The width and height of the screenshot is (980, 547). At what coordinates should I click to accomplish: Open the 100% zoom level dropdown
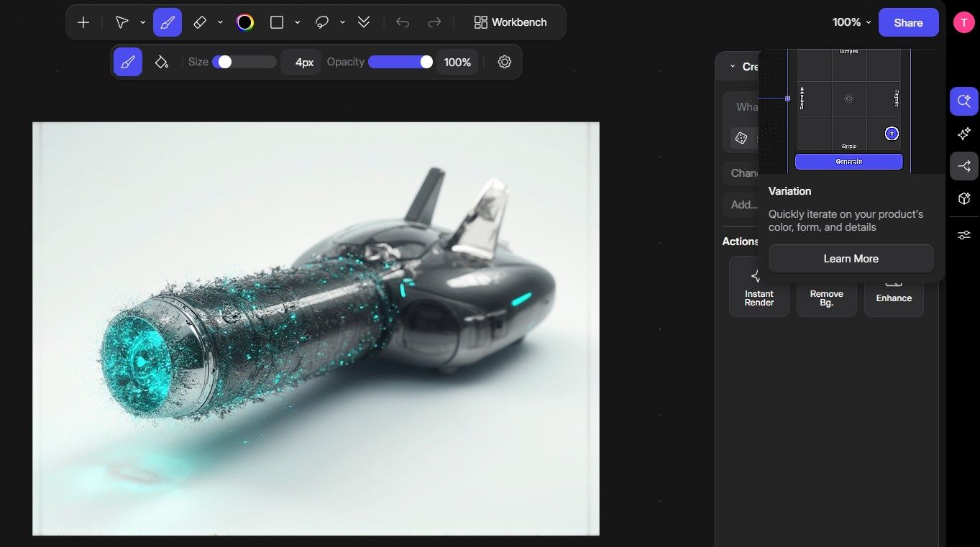pos(851,22)
